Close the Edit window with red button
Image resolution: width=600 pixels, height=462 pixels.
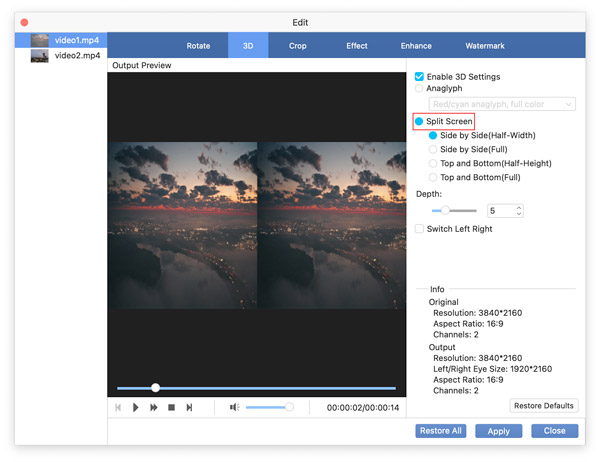(24, 23)
